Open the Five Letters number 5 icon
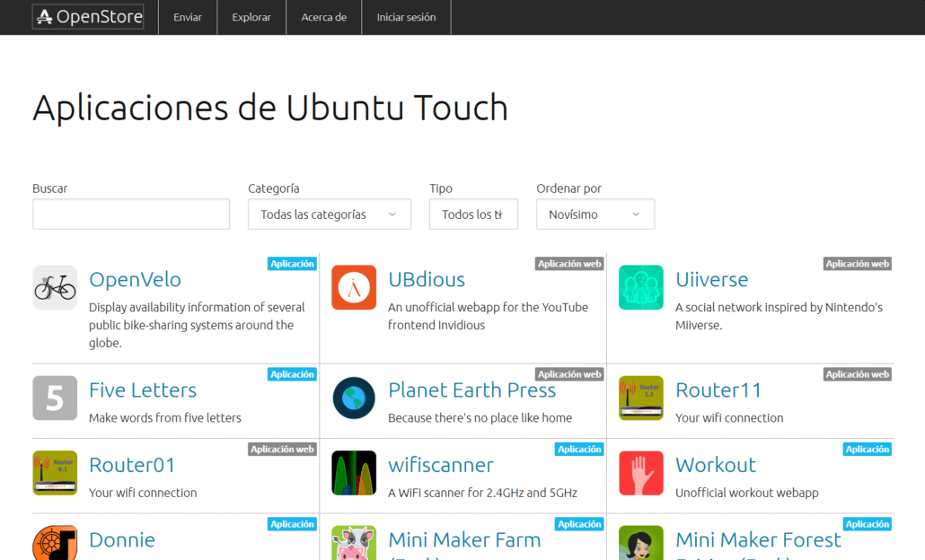925x560 pixels. pyautogui.click(x=55, y=398)
